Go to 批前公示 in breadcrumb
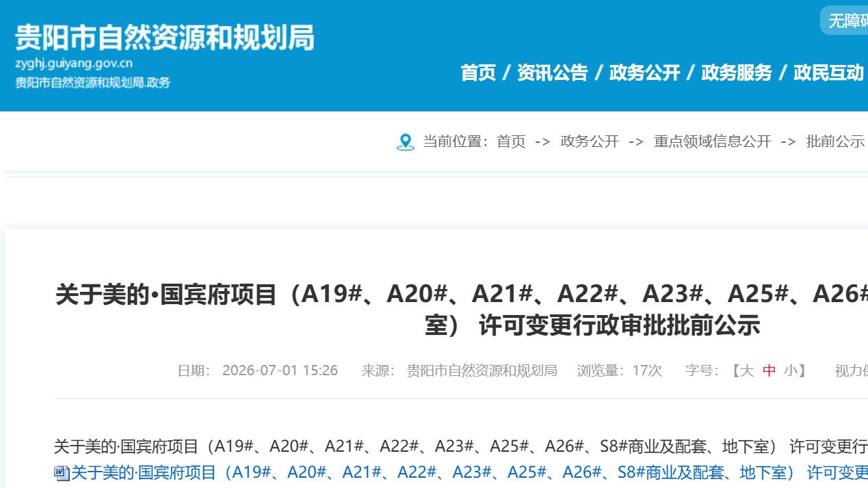This screenshot has height=488, width=868. coord(835,141)
